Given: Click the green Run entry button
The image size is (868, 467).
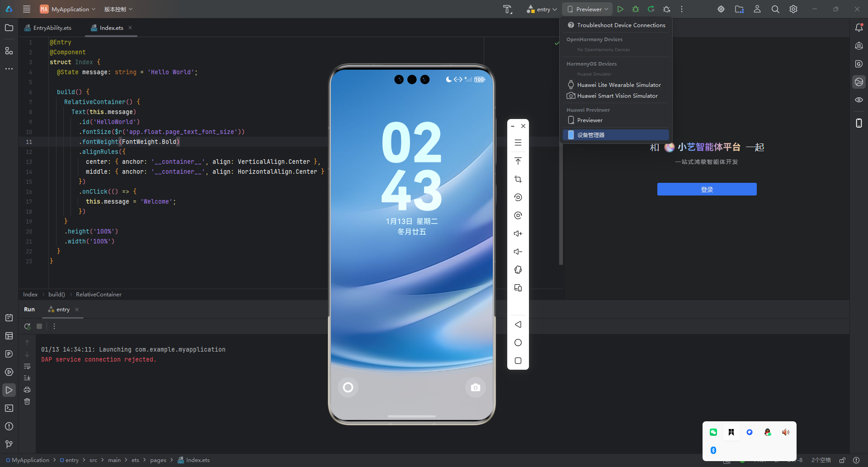Looking at the screenshot, I should [x=620, y=9].
